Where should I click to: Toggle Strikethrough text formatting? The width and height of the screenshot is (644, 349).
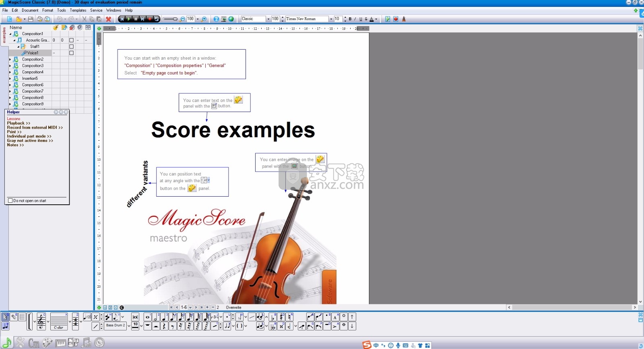point(366,19)
